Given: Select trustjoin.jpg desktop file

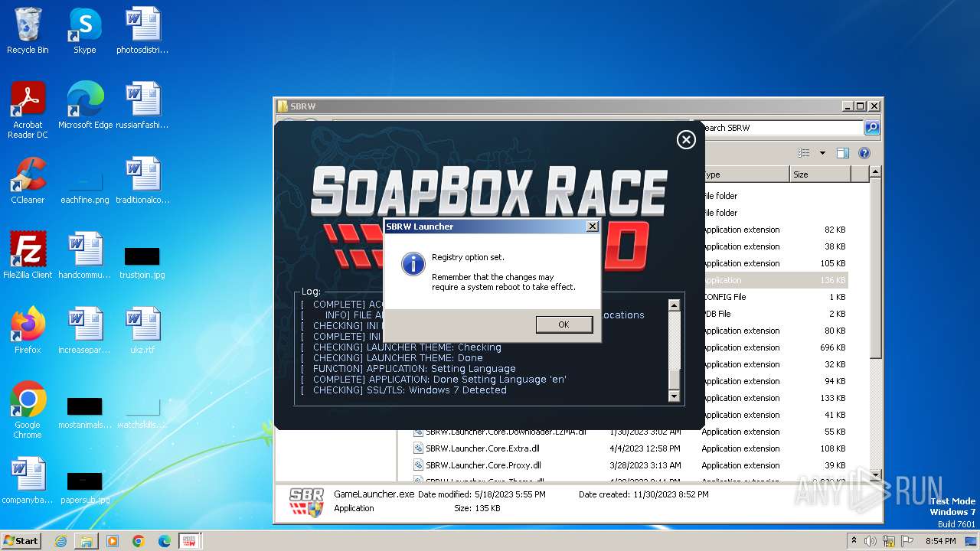Looking at the screenshot, I should click(142, 262).
